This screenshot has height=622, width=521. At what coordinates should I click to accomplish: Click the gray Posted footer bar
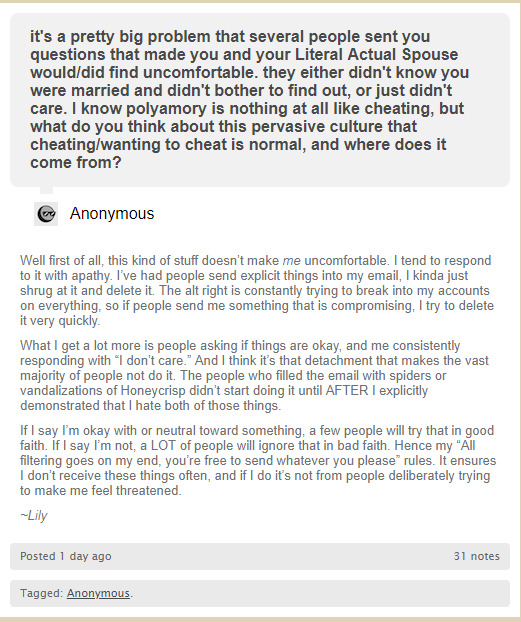coord(260,556)
